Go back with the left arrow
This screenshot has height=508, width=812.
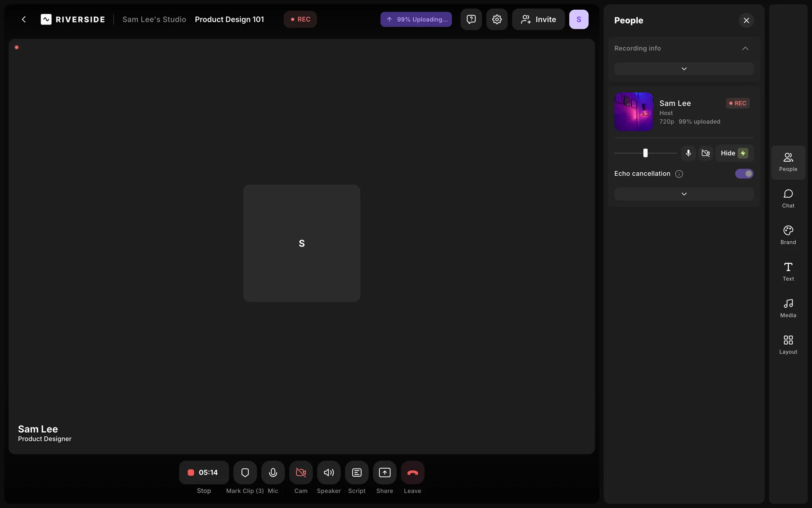24,19
